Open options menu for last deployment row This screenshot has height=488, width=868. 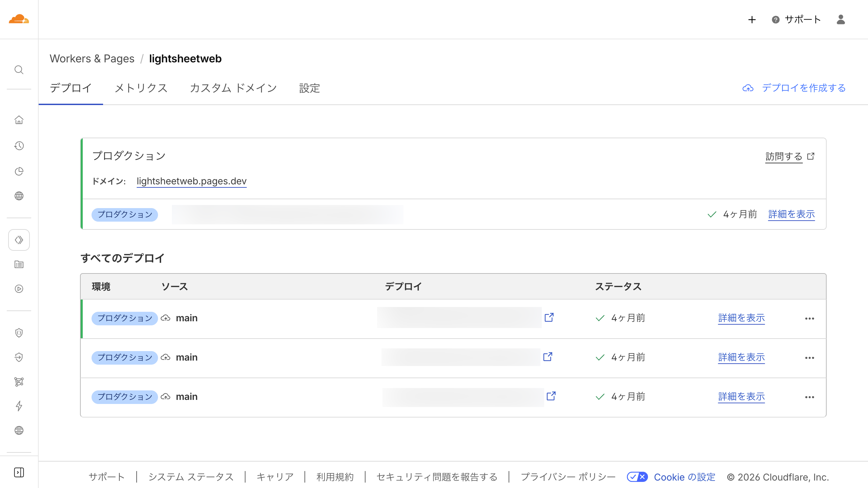tap(810, 396)
